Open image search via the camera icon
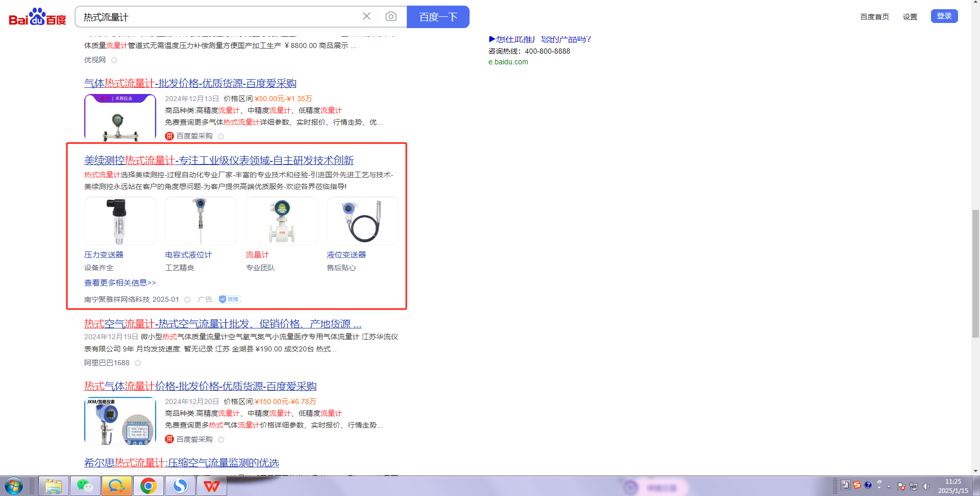The image size is (980, 496). (391, 16)
